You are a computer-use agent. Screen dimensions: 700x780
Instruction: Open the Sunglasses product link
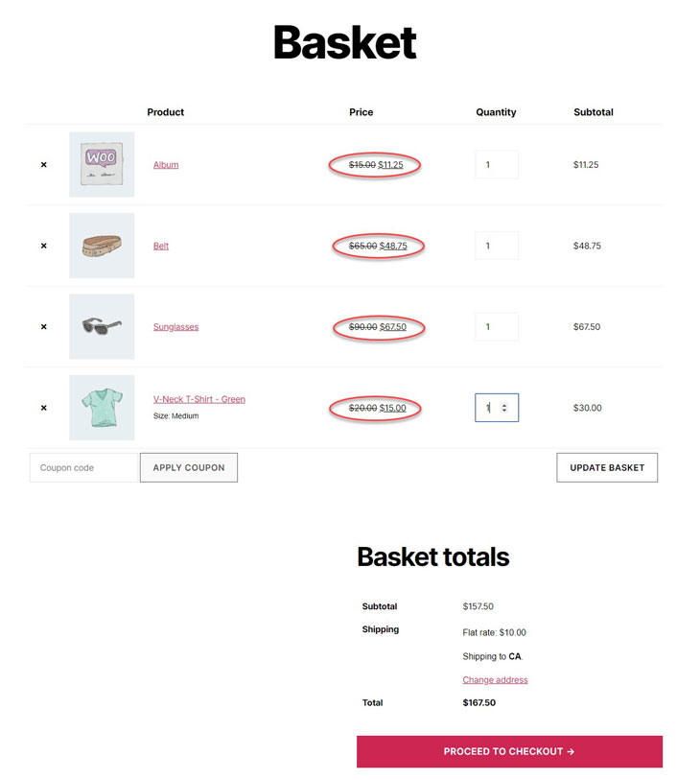point(176,327)
